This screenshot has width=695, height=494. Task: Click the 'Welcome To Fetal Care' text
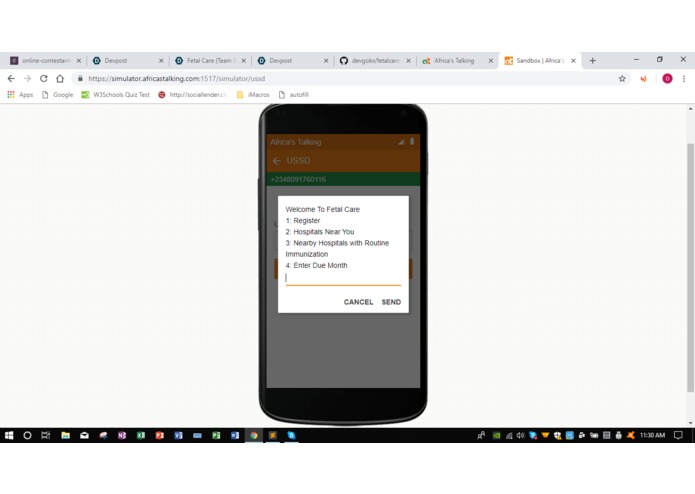click(x=323, y=209)
